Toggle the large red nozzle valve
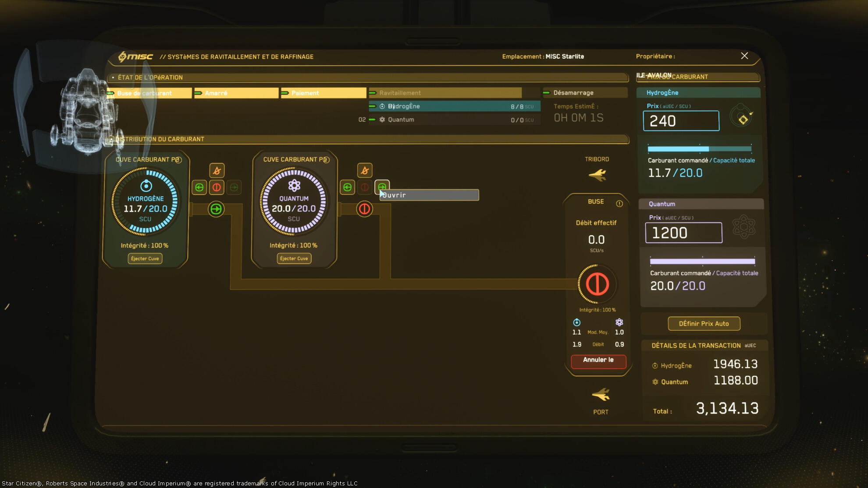The height and width of the screenshot is (488, 868). pyautogui.click(x=597, y=284)
